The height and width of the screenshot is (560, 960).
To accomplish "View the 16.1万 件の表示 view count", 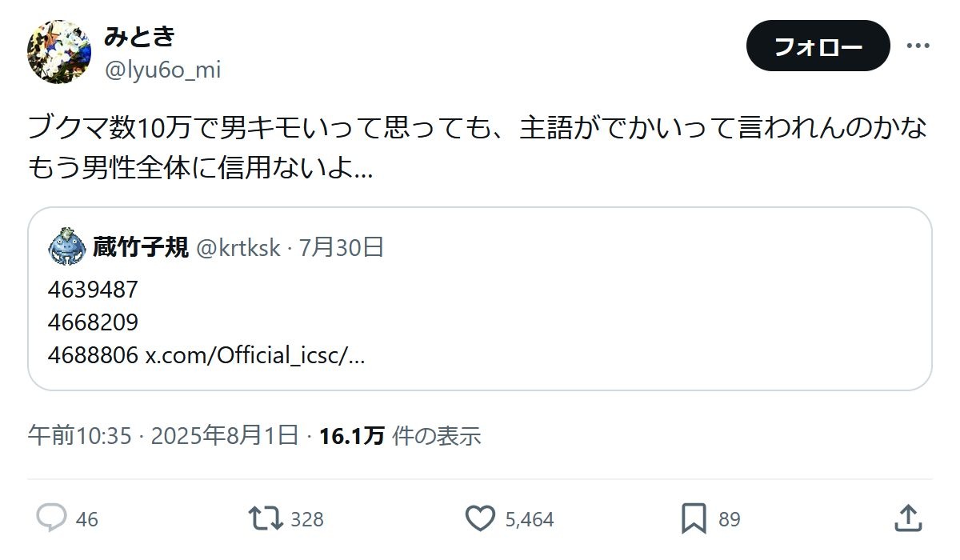I will click(x=400, y=436).
